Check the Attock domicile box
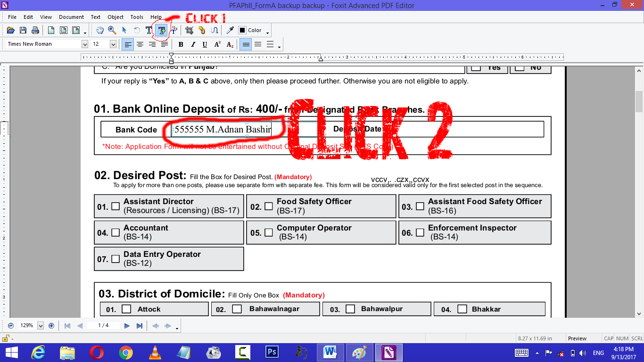The width and height of the screenshot is (644, 362). click(x=126, y=308)
